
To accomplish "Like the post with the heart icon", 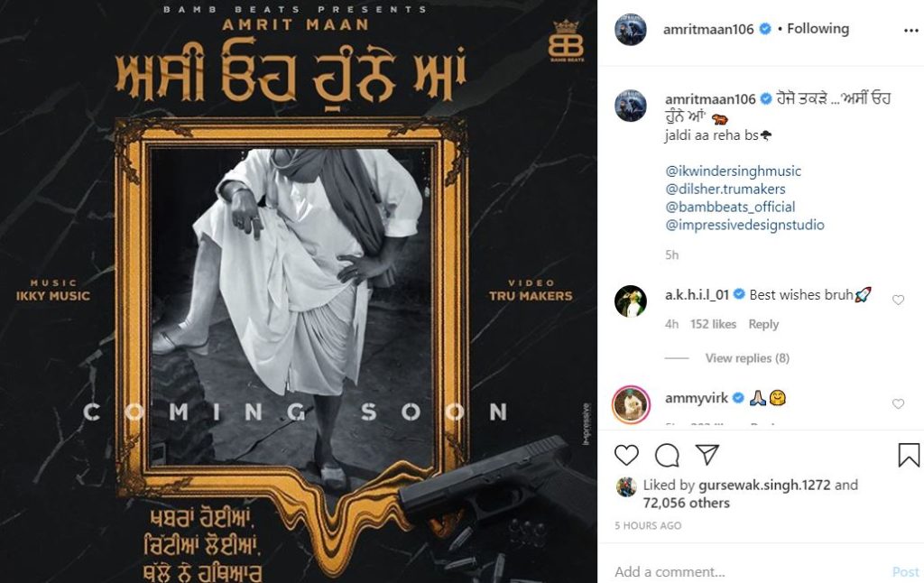I will click(x=626, y=455).
